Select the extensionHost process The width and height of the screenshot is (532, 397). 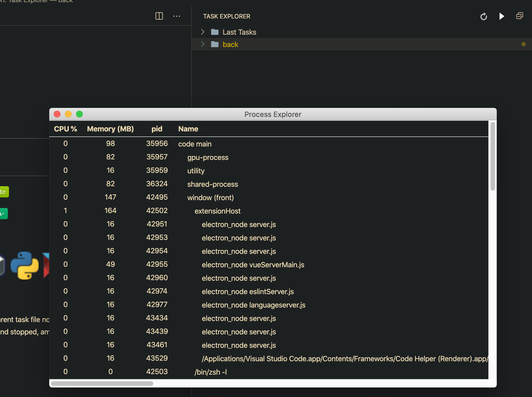[x=218, y=211]
